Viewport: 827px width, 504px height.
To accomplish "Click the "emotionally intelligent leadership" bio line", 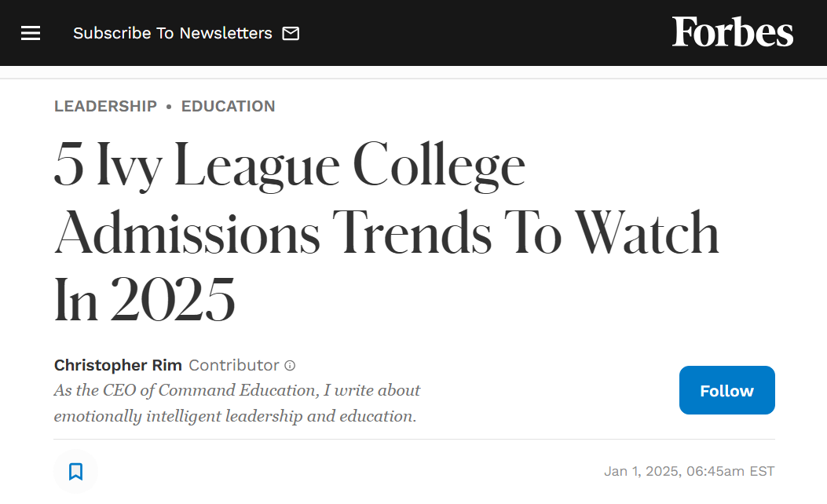I will click(236, 416).
